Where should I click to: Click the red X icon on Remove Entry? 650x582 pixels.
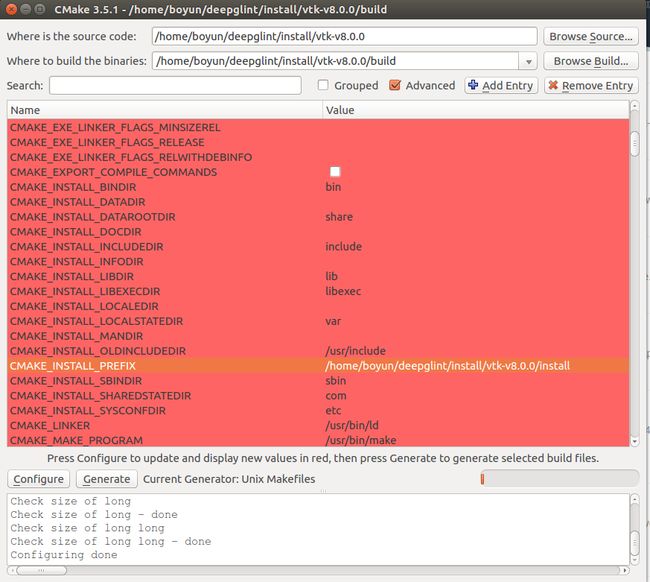coord(553,85)
